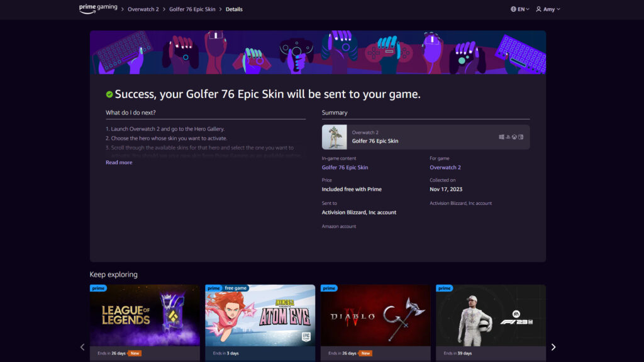This screenshot has height=362, width=644.
Task: Open Amy's account menu
Action: pyautogui.click(x=548, y=9)
